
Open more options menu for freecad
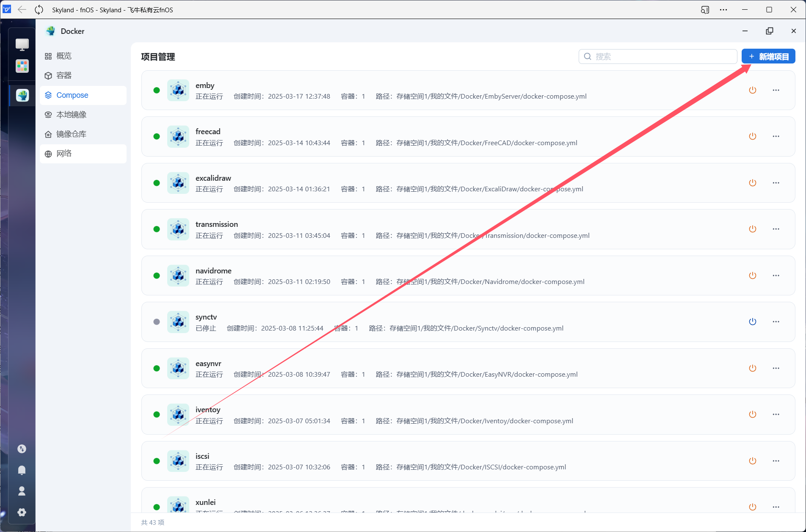(x=776, y=136)
